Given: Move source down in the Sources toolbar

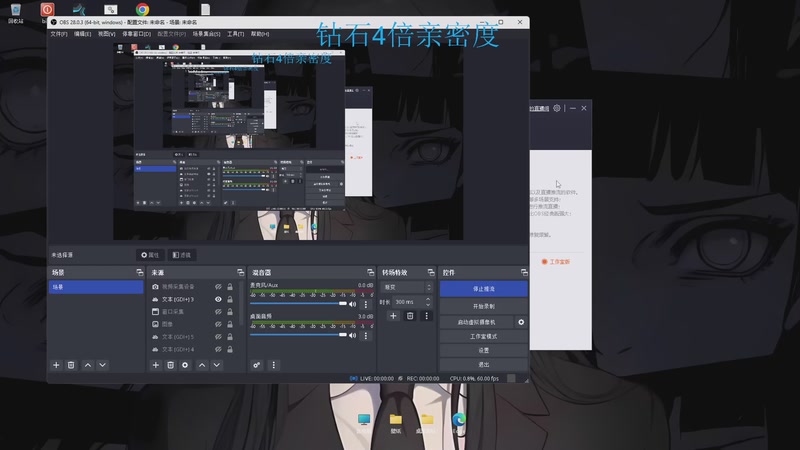Looking at the screenshot, I should [x=217, y=365].
